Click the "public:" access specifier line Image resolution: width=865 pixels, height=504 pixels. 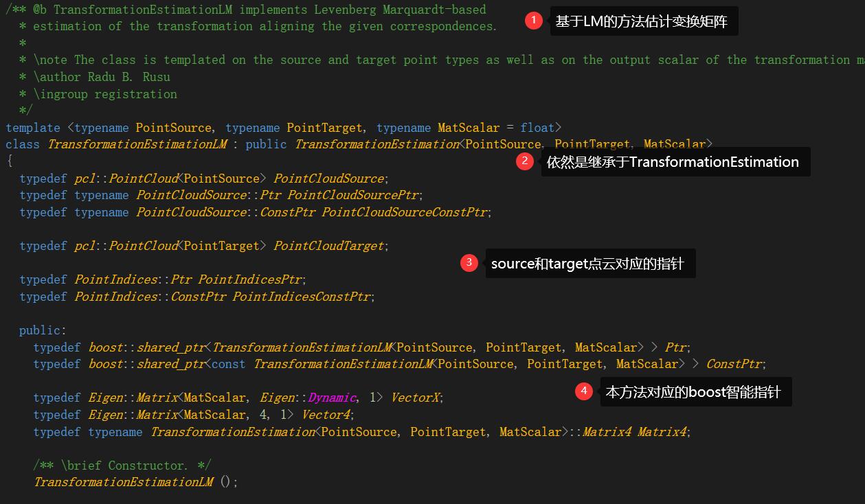click(x=43, y=330)
